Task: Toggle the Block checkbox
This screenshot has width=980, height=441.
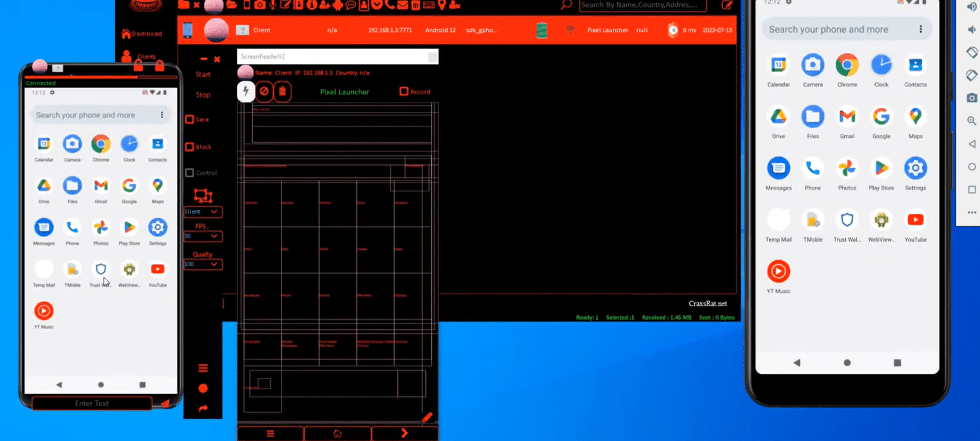Action: pyautogui.click(x=190, y=147)
